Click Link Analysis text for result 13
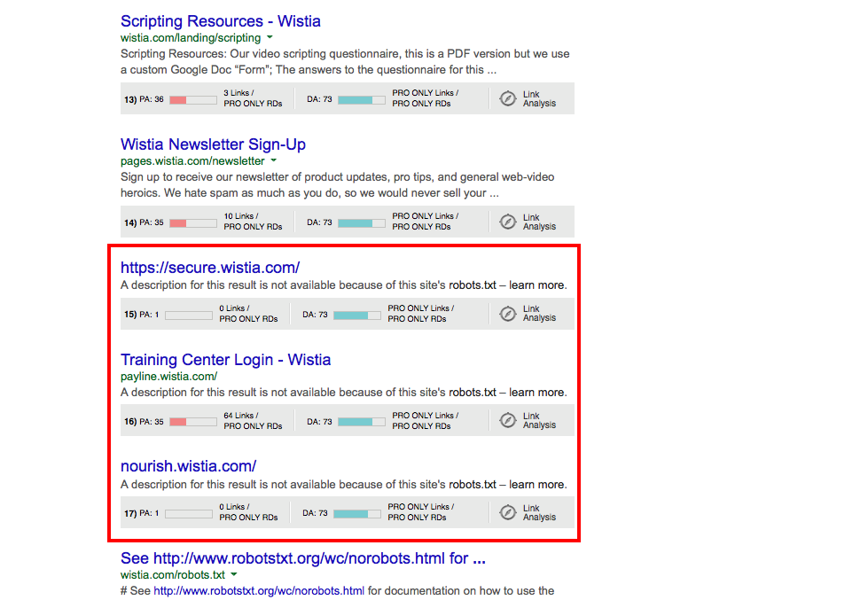 [x=539, y=98]
